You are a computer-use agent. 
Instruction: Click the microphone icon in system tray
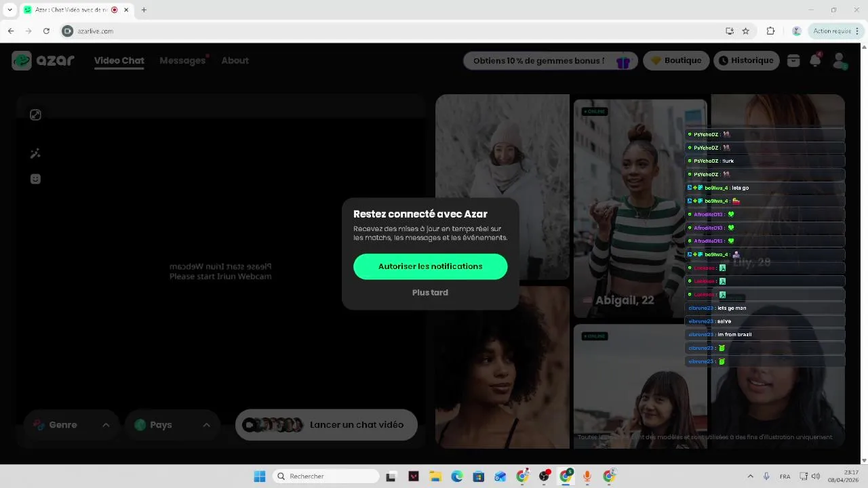pos(766,476)
